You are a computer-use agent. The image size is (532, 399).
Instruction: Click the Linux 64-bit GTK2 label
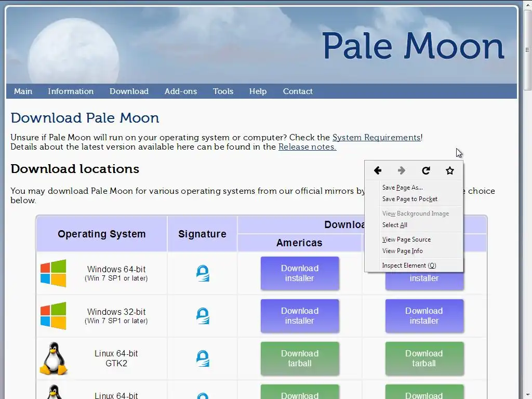116,358
